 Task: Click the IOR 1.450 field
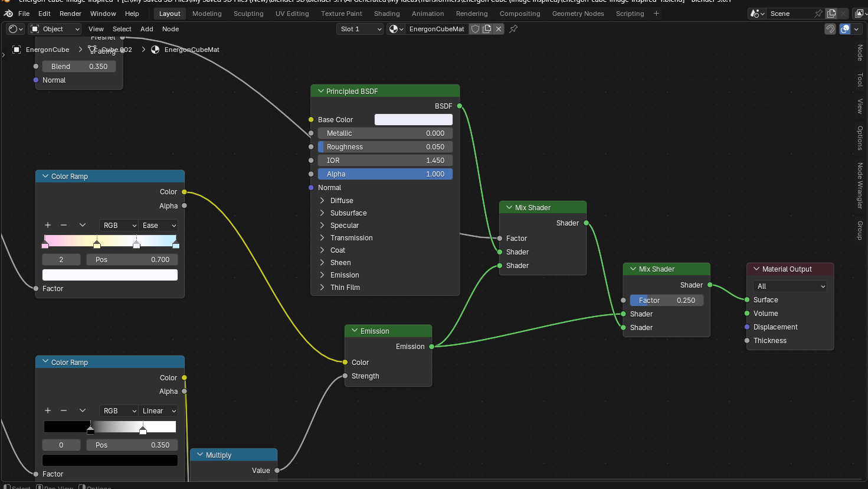coord(385,161)
